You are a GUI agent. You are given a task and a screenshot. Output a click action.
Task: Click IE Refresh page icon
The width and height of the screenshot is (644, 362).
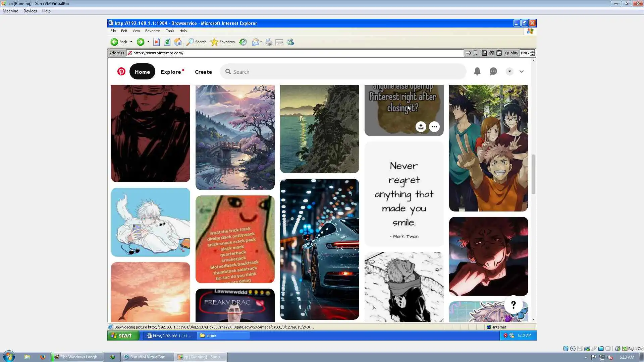click(x=167, y=42)
